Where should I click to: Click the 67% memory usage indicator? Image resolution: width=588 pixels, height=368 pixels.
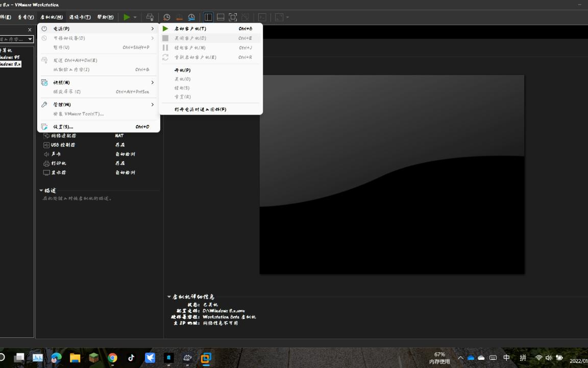439,357
